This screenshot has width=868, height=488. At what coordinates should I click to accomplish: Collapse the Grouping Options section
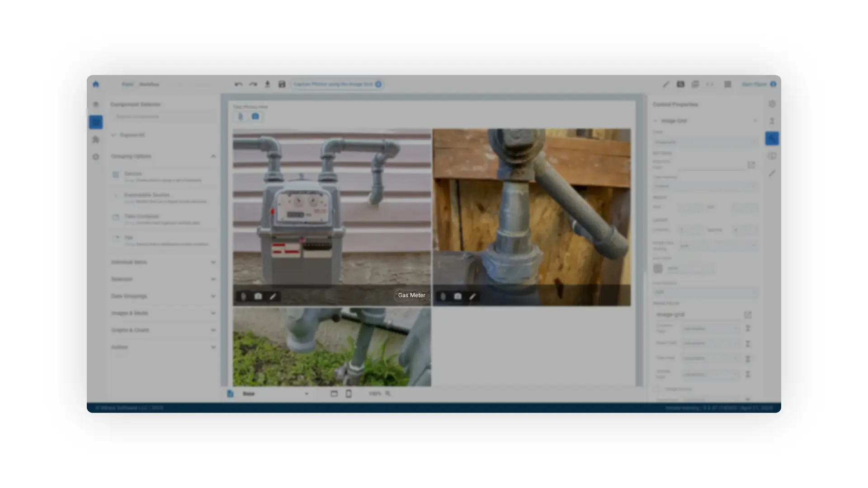tap(213, 156)
